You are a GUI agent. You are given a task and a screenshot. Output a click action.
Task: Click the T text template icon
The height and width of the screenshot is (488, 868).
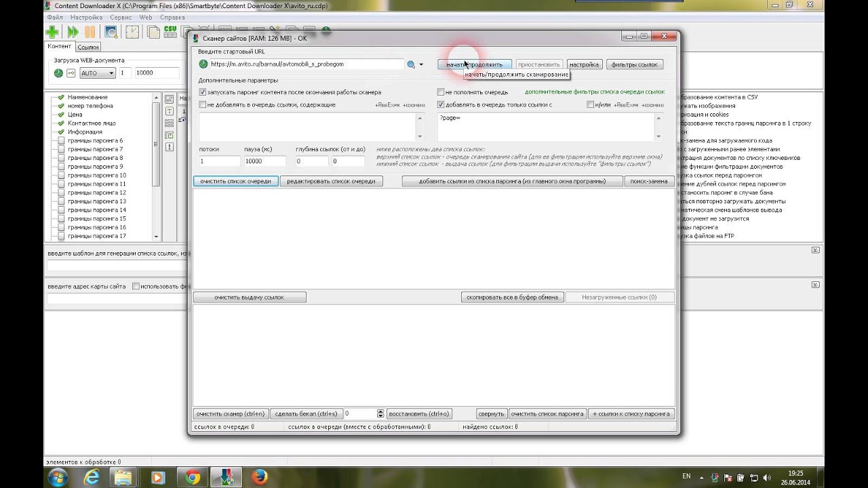pyautogui.click(x=170, y=110)
